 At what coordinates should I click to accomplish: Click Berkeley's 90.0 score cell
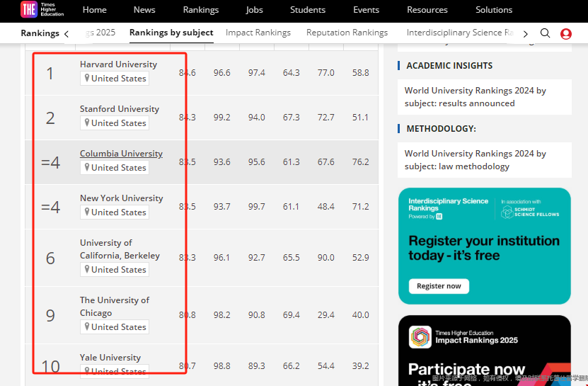tap(326, 258)
